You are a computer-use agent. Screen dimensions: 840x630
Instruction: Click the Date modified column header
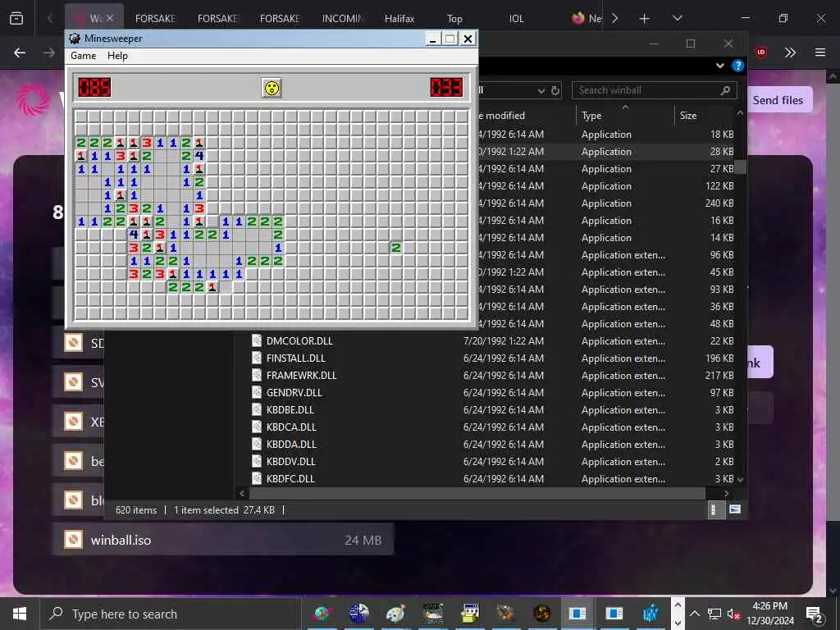(501, 115)
